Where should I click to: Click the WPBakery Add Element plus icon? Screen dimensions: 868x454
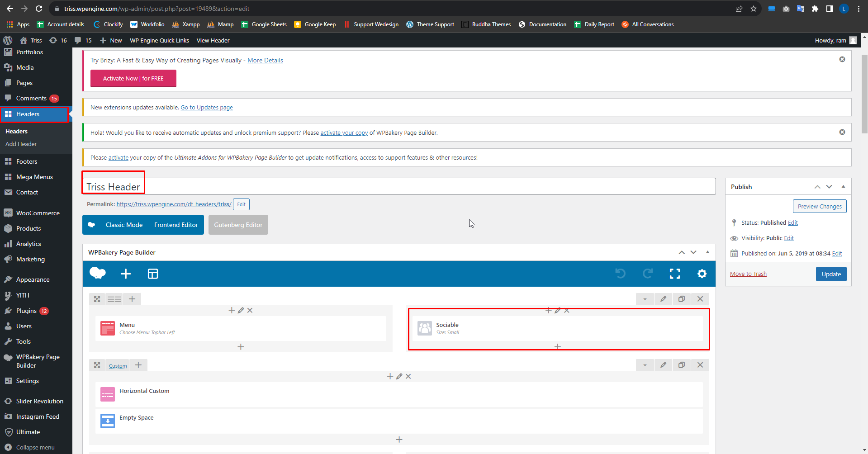click(x=126, y=274)
